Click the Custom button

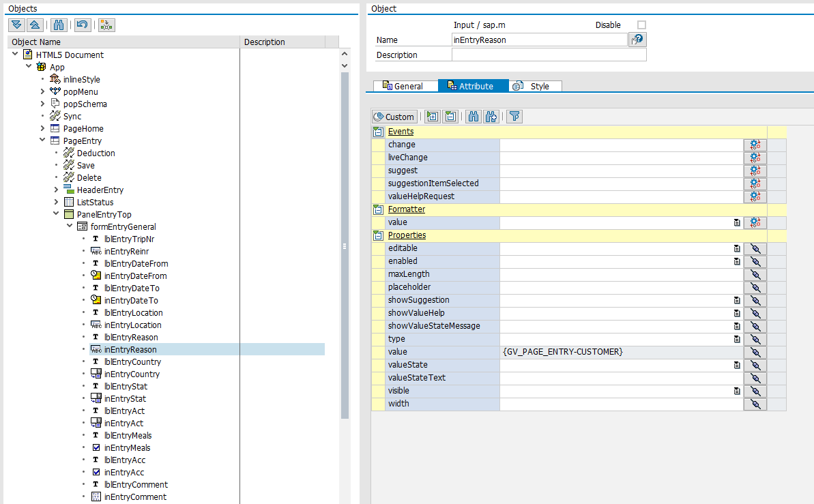tap(394, 117)
